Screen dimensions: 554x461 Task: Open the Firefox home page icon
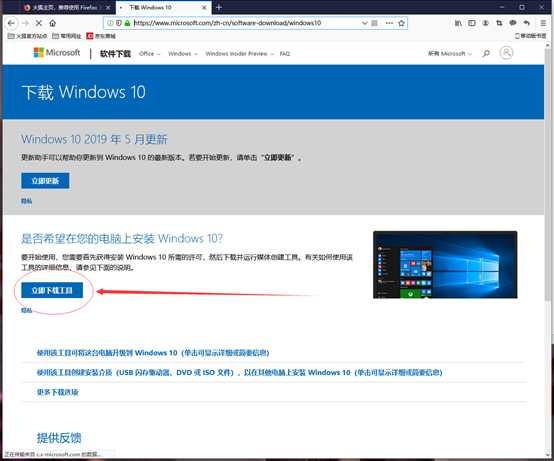(x=53, y=23)
